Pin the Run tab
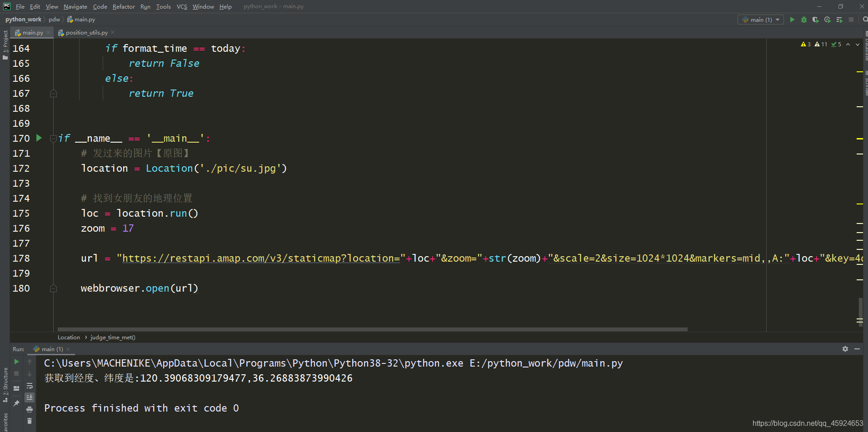868x432 pixels. point(16,403)
